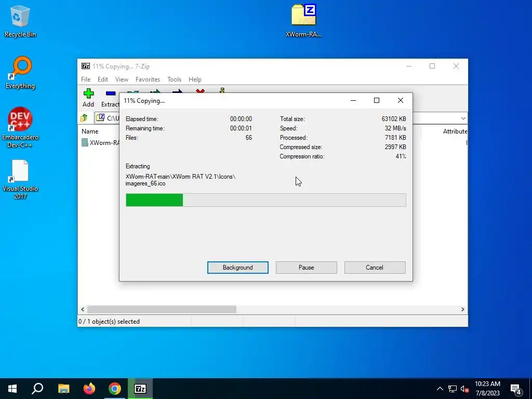532x399 pixels.
Task: Open the Edit menu
Action: (x=103, y=79)
